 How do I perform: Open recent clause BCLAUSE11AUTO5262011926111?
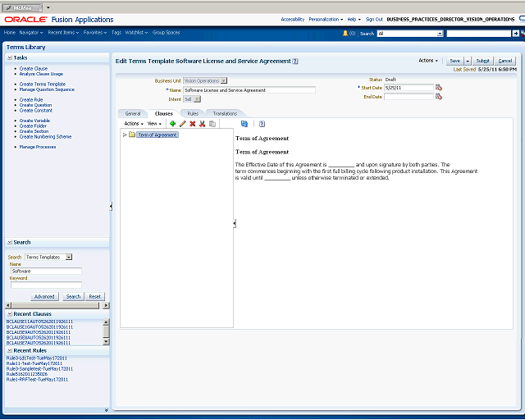(x=39, y=322)
